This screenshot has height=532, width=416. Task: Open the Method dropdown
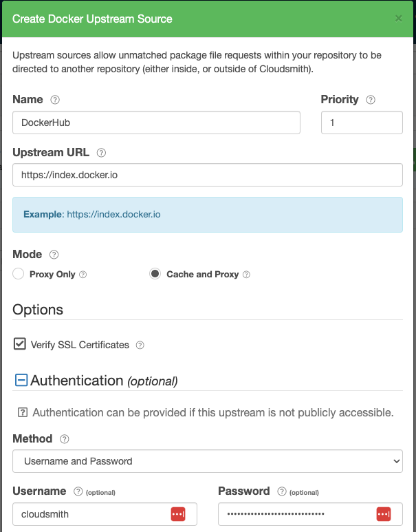pyautogui.click(x=208, y=461)
